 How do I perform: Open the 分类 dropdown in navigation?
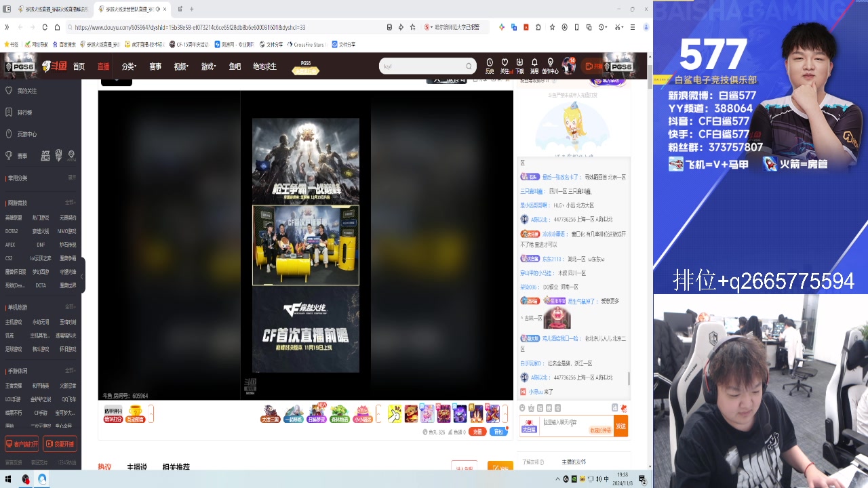click(x=129, y=66)
